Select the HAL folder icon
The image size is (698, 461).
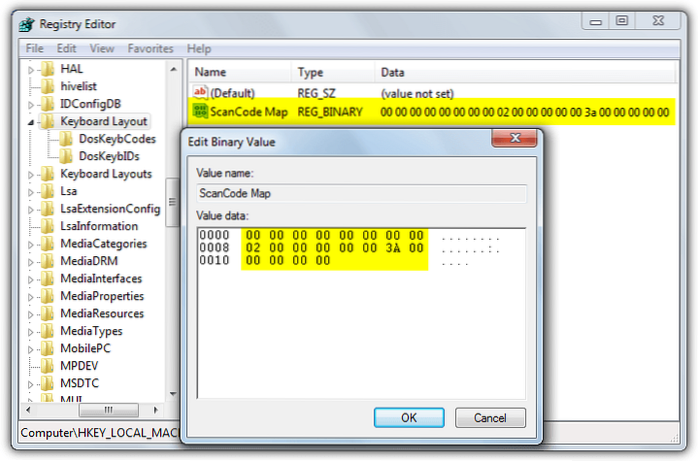click(48, 69)
